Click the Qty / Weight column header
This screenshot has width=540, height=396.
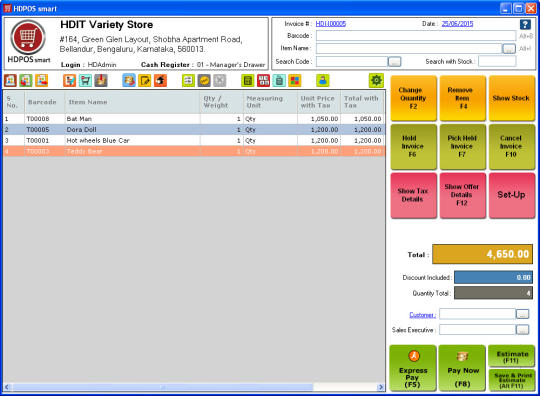pyautogui.click(x=221, y=102)
